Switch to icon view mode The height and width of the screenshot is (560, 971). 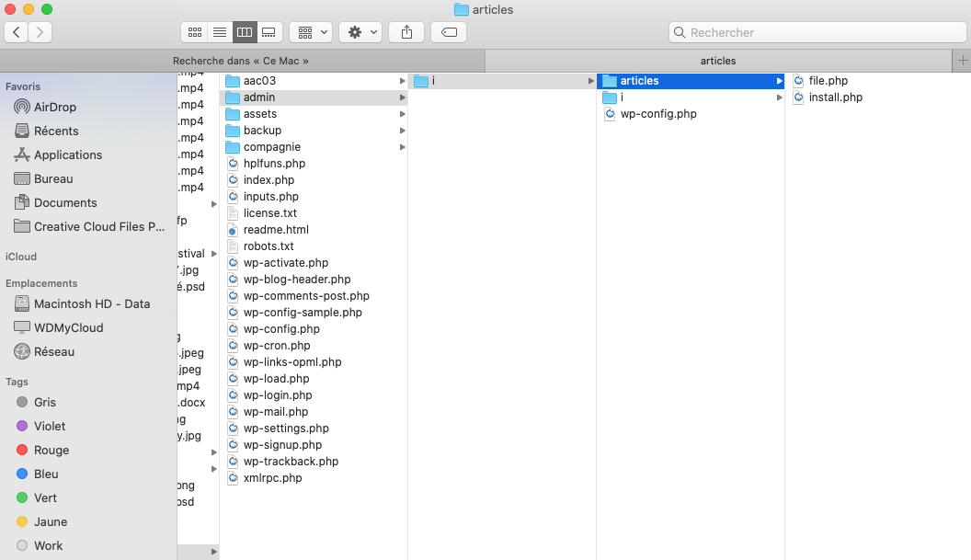(x=194, y=32)
